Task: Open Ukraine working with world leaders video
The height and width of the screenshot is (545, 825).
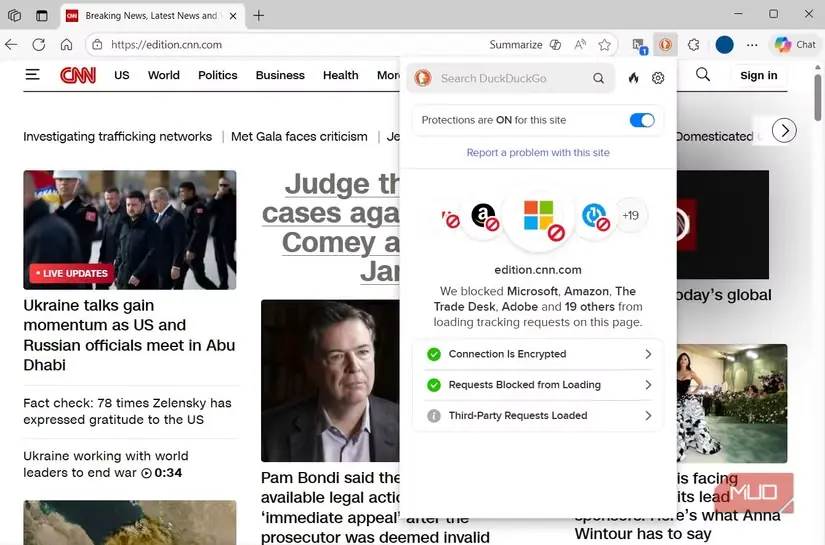Action: (105, 464)
